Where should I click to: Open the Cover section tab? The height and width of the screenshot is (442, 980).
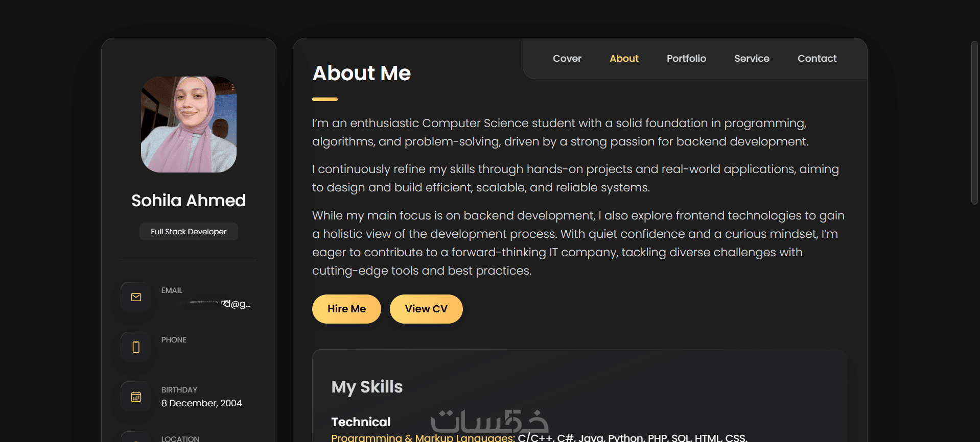567,59
